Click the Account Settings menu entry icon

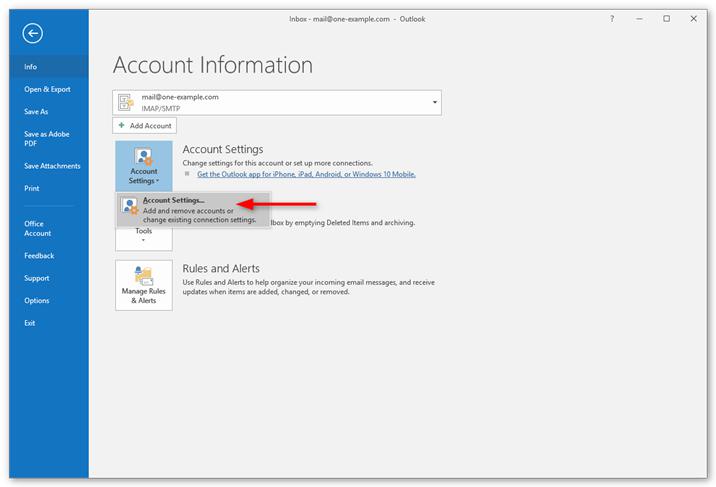click(x=130, y=207)
